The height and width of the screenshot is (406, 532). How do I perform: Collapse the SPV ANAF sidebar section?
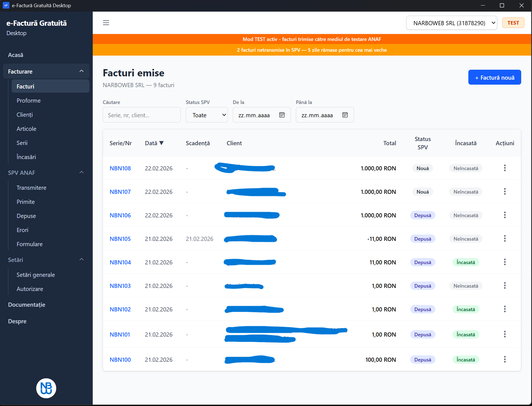tap(81, 173)
